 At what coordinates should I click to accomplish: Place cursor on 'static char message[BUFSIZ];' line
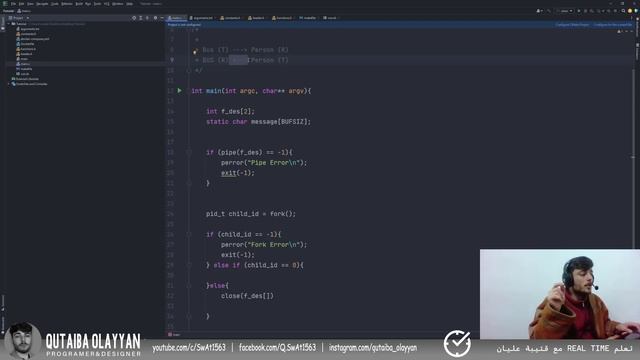pos(258,122)
